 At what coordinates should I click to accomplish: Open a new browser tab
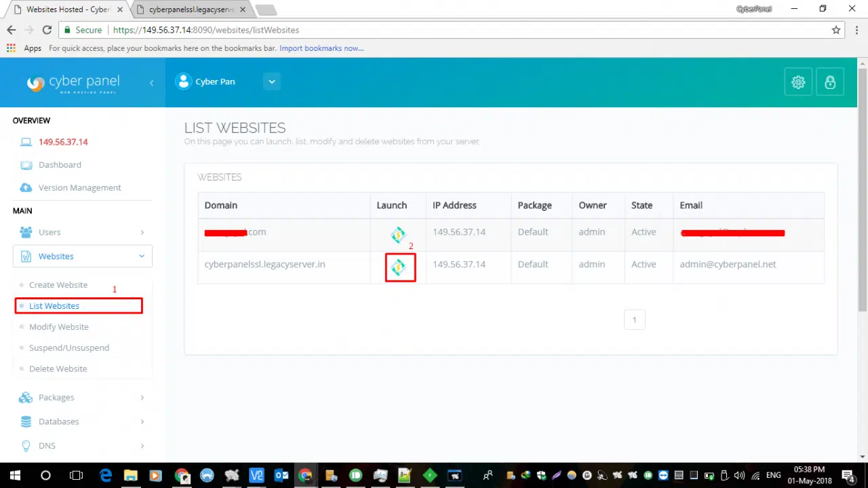[266, 10]
